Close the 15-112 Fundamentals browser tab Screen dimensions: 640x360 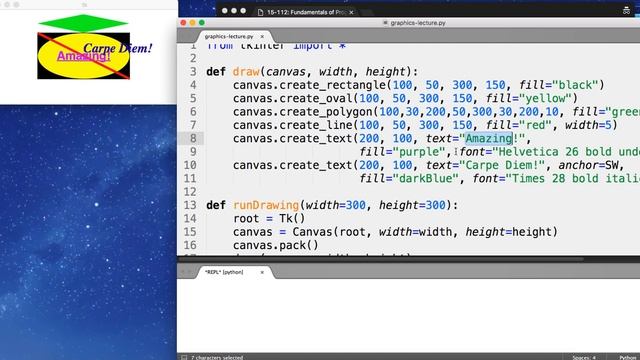[x=351, y=12]
